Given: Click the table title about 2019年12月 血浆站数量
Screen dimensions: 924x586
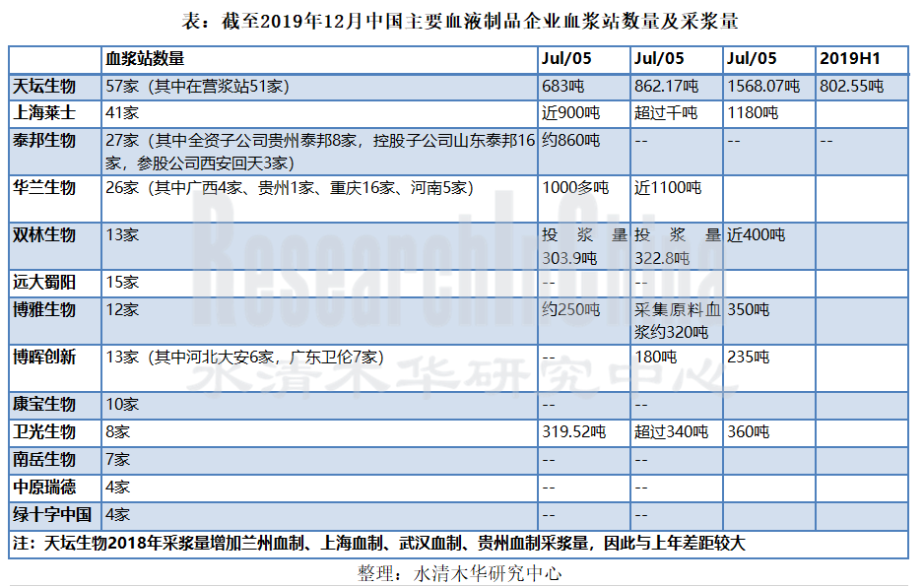Looking at the screenshot, I should pos(460,22).
